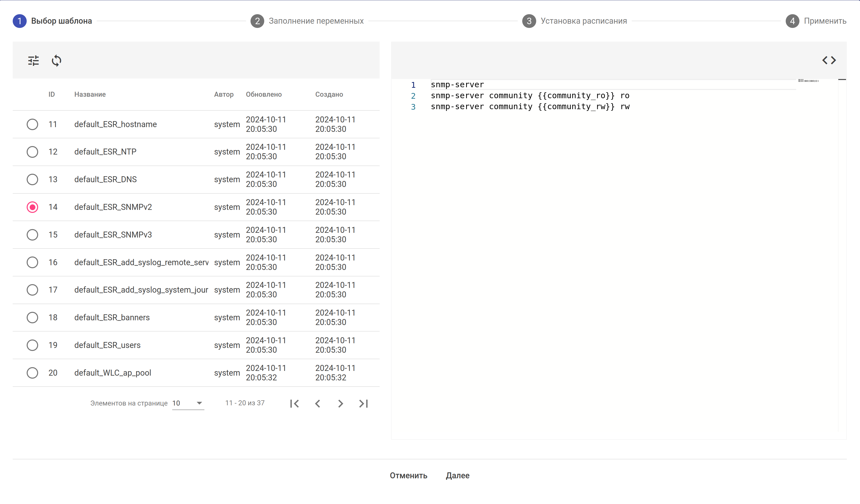This screenshot has height=504, width=860.
Task: Sort the table by Название column
Action: (x=90, y=94)
